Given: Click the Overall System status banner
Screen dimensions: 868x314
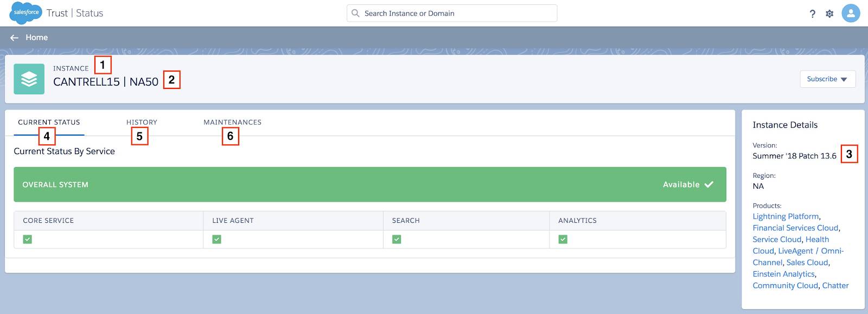Looking at the screenshot, I should pos(370,184).
